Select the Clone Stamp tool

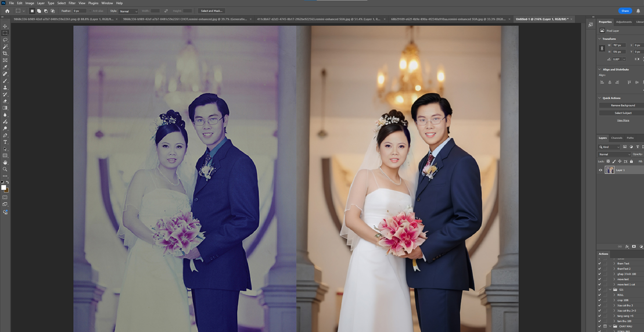point(5,87)
